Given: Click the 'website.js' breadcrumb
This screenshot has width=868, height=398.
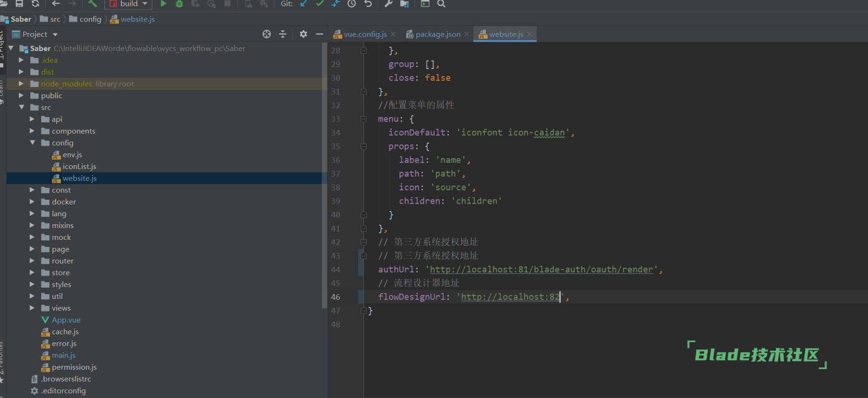Looking at the screenshot, I should coord(137,19).
